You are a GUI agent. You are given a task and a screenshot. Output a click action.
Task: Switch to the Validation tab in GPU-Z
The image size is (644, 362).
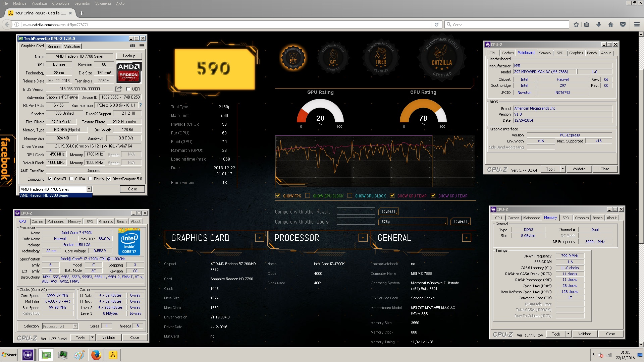click(72, 47)
